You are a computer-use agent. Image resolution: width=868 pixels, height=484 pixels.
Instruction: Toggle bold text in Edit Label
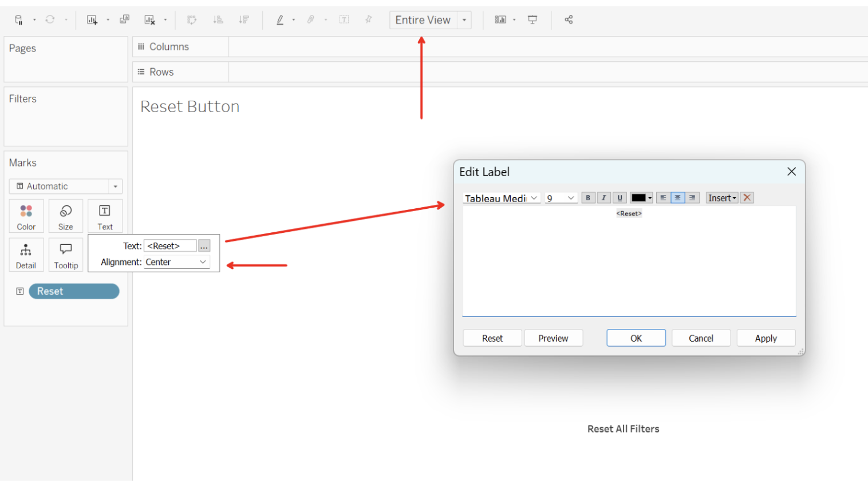click(x=588, y=197)
